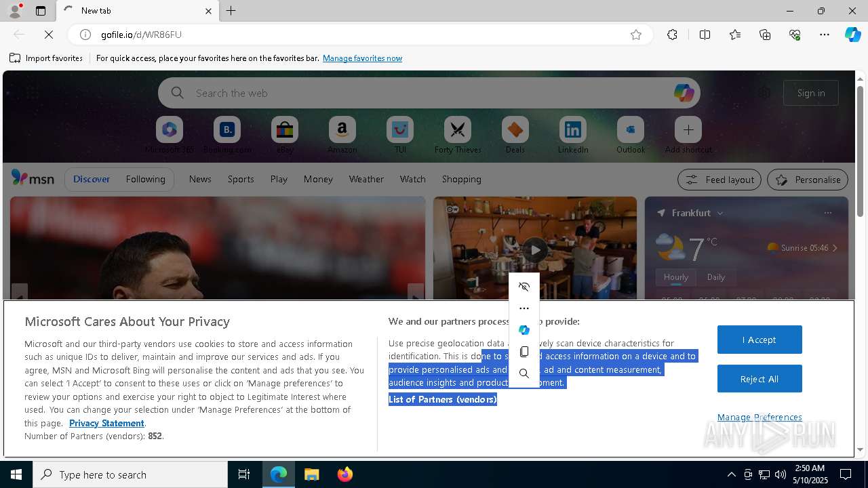This screenshot has width=868, height=488.
Task: Open the Favorites list icon
Action: click(735, 35)
